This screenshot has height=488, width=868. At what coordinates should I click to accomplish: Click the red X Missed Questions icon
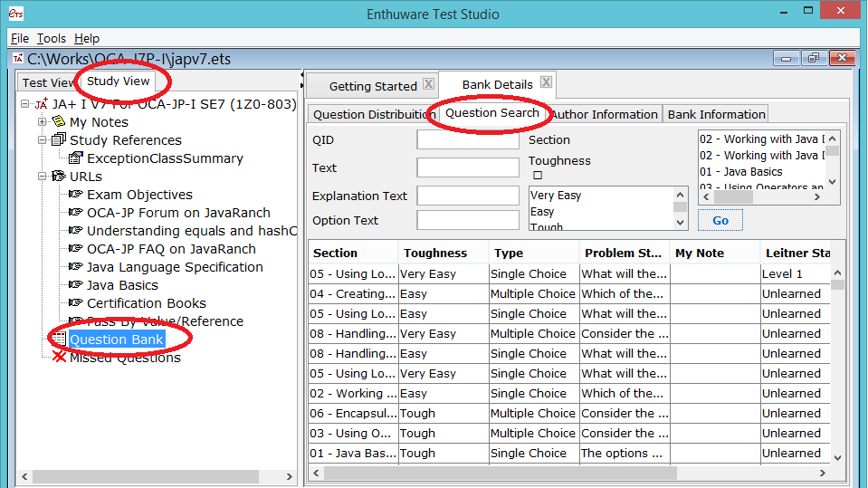click(59, 357)
